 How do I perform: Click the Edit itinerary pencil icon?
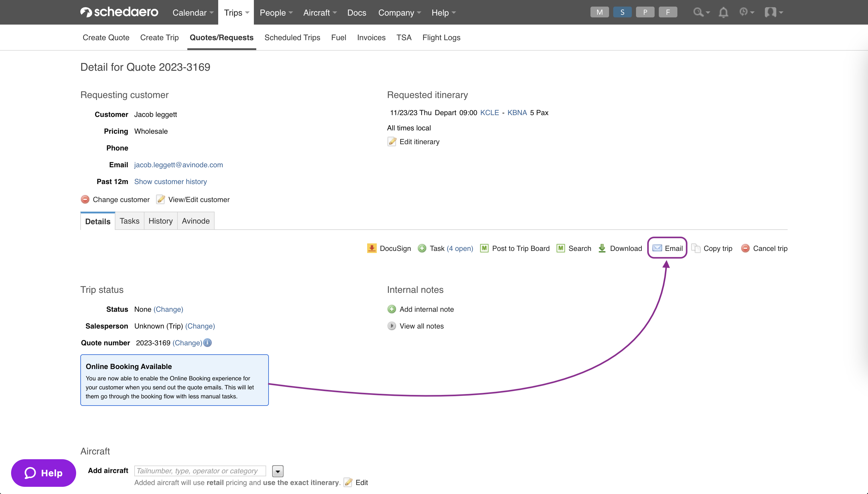[392, 141]
